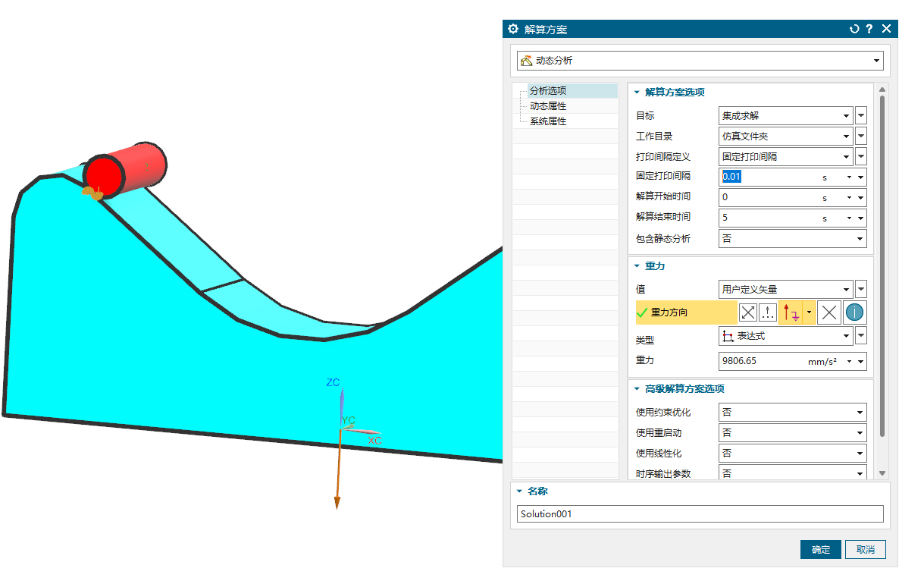Click the 确定 button
Screen dimensions: 924x584
820,550
